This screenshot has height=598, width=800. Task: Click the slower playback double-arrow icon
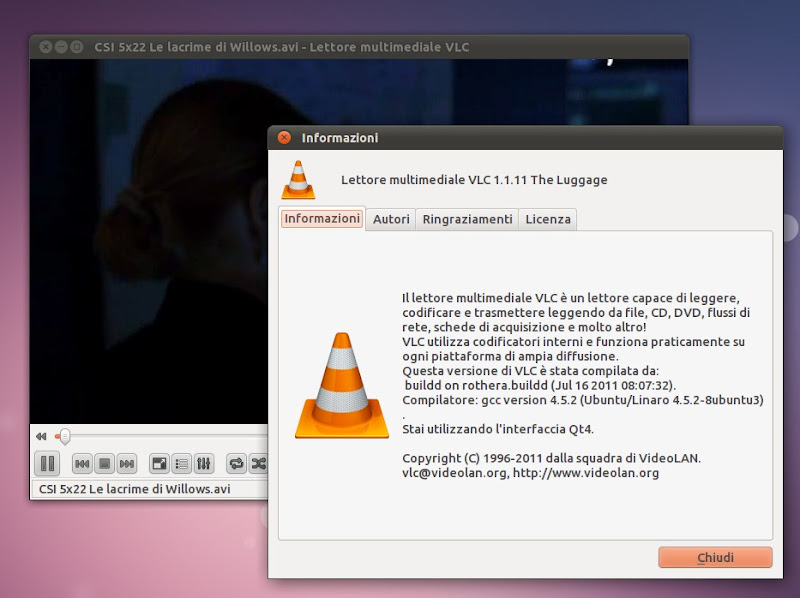pyautogui.click(x=41, y=436)
